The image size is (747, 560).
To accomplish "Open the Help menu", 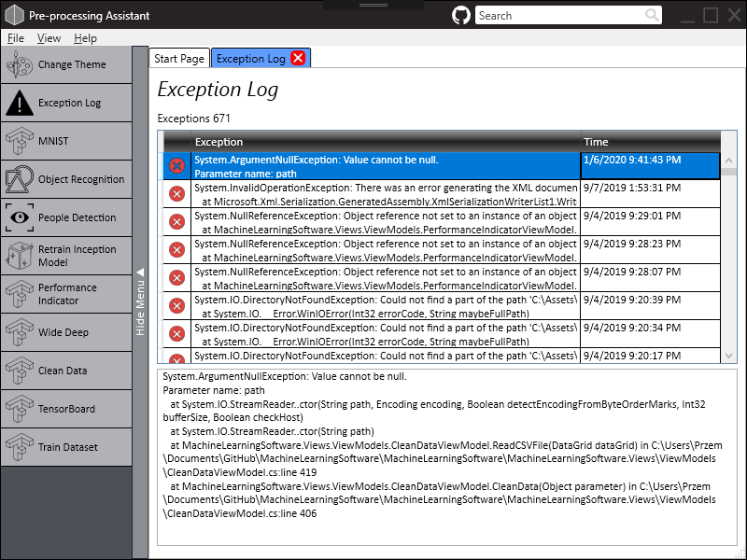I will click(85, 38).
